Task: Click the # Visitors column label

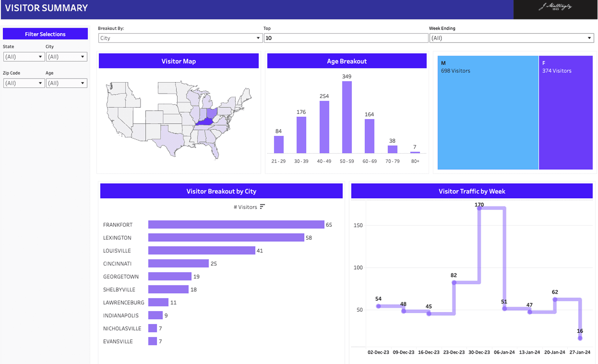Action: 245,207
